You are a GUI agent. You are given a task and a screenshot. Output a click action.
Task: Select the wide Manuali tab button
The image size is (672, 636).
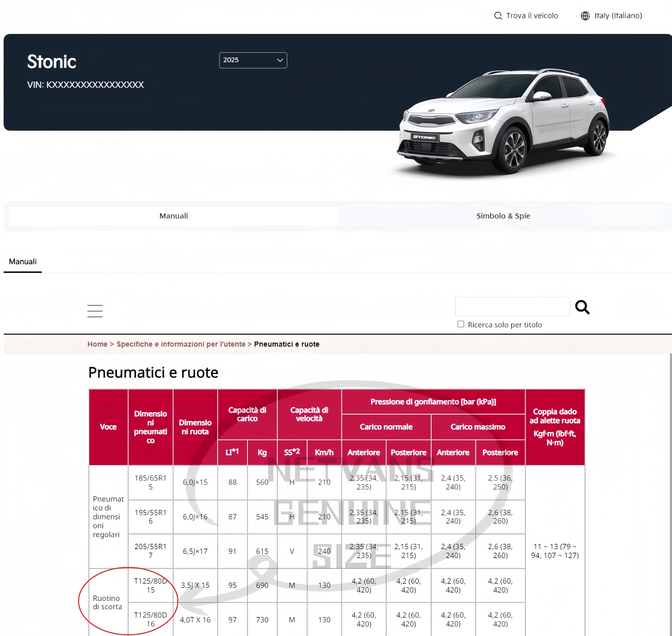pos(173,216)
